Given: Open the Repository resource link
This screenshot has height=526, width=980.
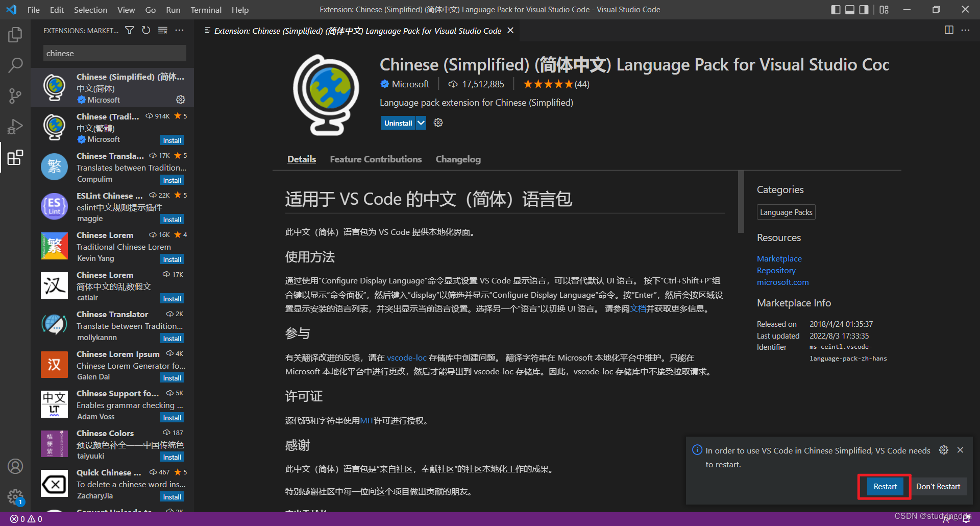Looking at the screenshot, I should pos(776,271).
